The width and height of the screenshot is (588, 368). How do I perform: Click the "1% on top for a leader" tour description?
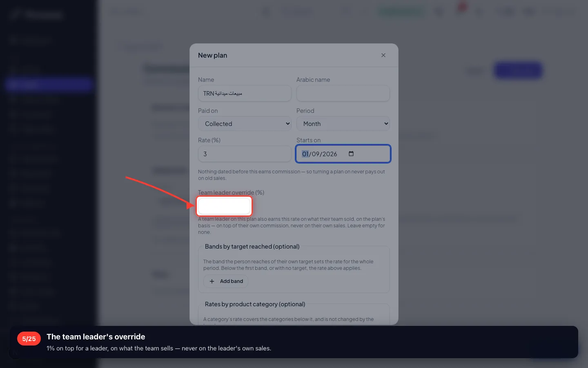coord(159,348)
